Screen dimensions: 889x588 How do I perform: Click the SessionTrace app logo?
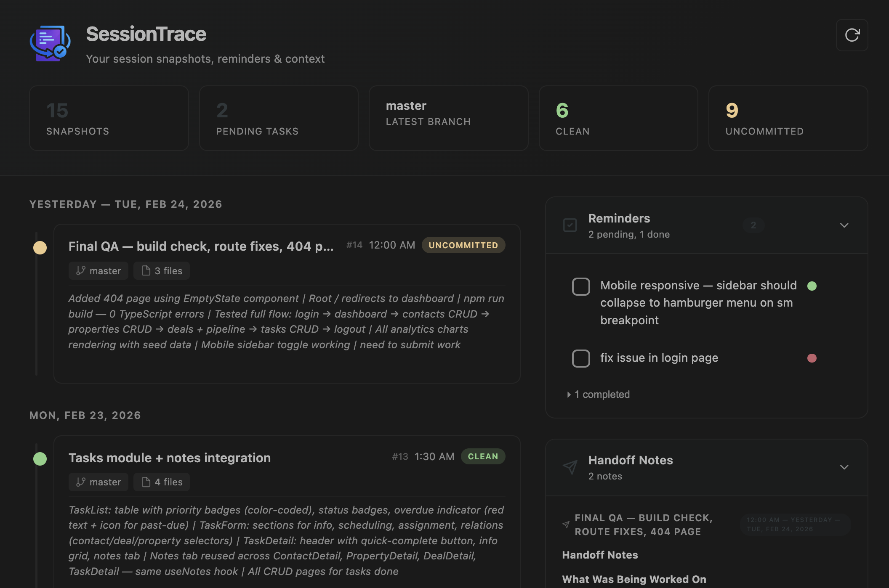(x=50, y=43)
